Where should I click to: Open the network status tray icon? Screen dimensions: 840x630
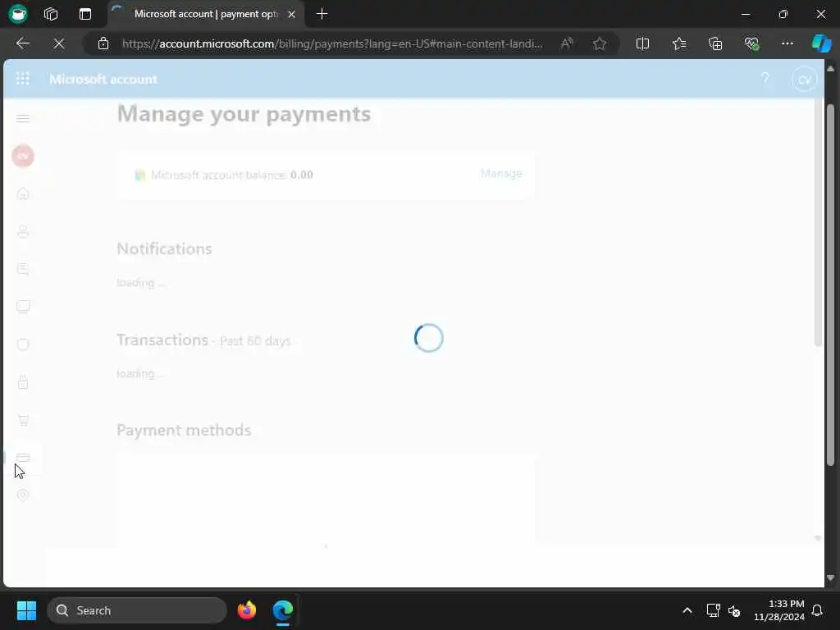pyautogui.click(x=713, y=610)
